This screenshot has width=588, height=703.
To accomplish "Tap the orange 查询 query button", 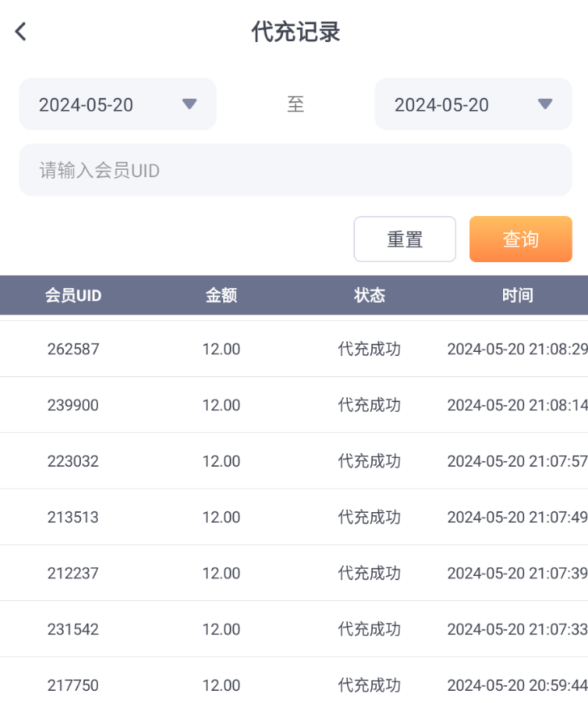I will coord(520,239).
